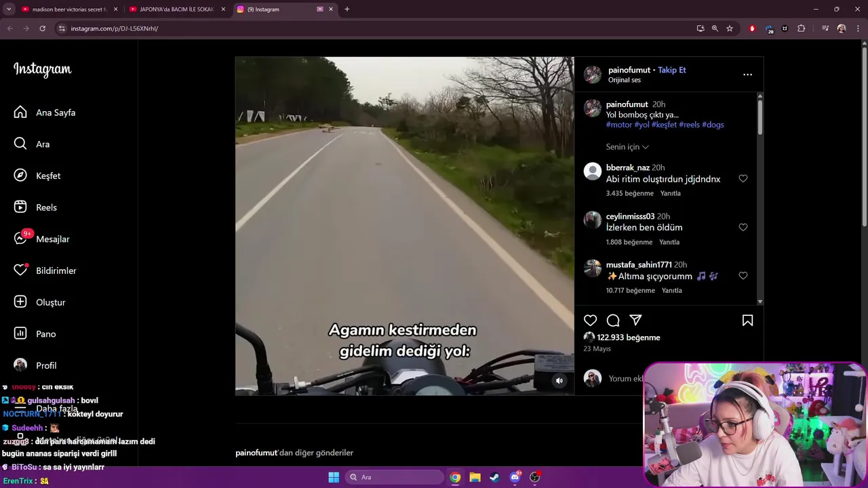Reload the page

(x=42, y=28)
